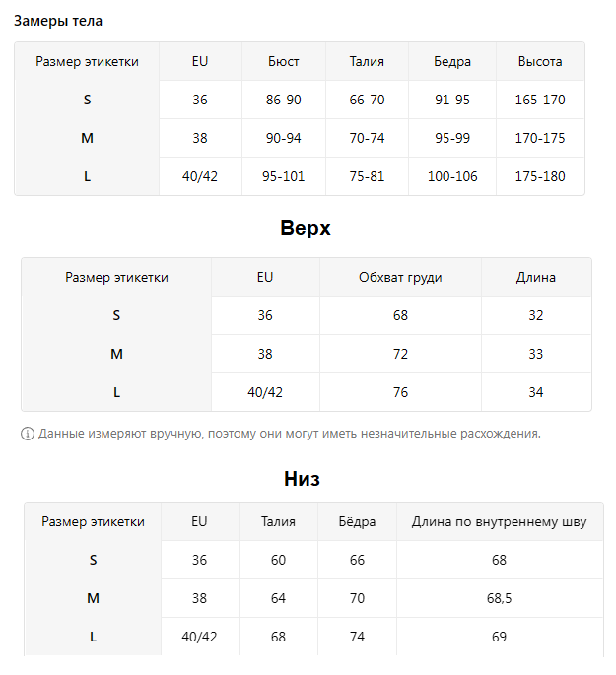Image resolution: width=616 pixels, height=675 pixels.
Task: Select the "Высота" column header
Action: pos(540,61)
